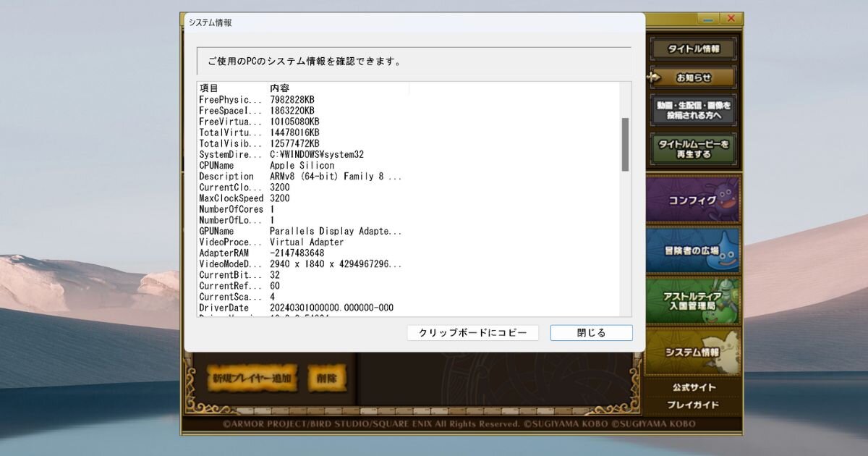This screenshot has width=868, height=456.
Task: Click the 削除 button in the launcher
Action: [327, 378]
